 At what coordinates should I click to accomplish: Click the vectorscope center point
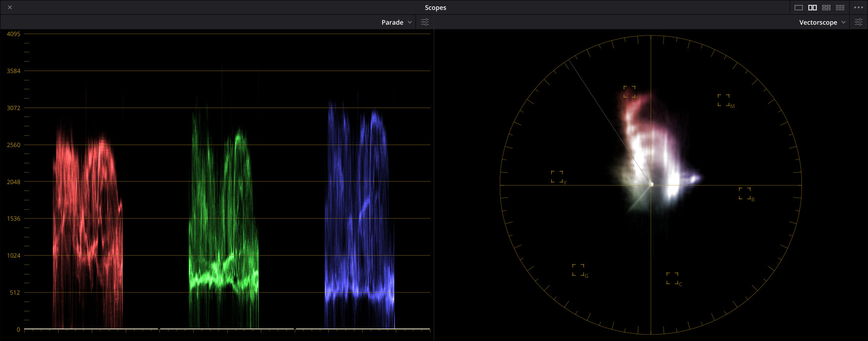[x=651, y=185]
